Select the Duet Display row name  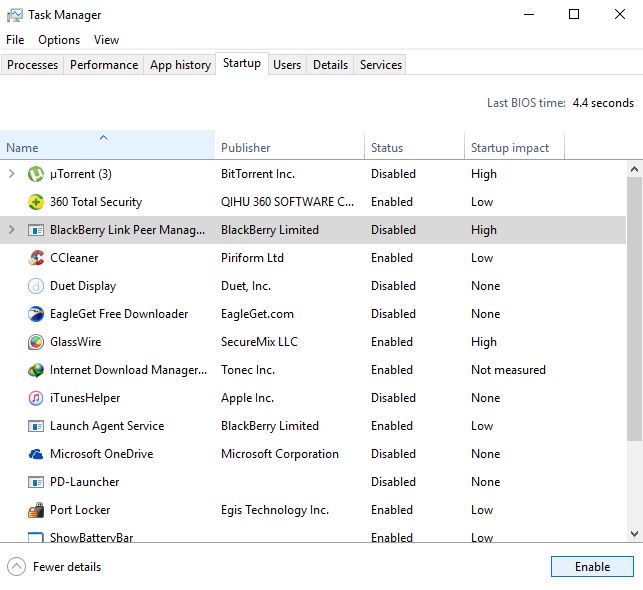pyautogui.click(x=83, y=286)
